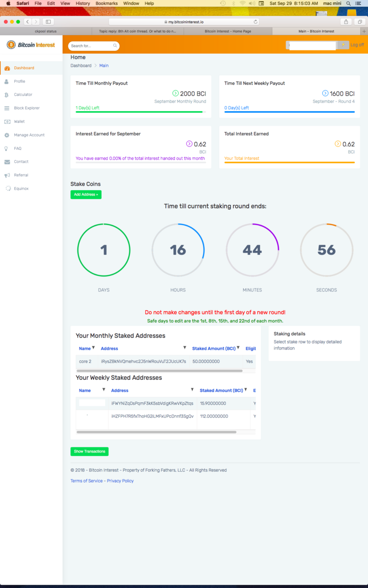Switch to the Topic reply tab
This screenshot has height=588, width=368.
138,31
